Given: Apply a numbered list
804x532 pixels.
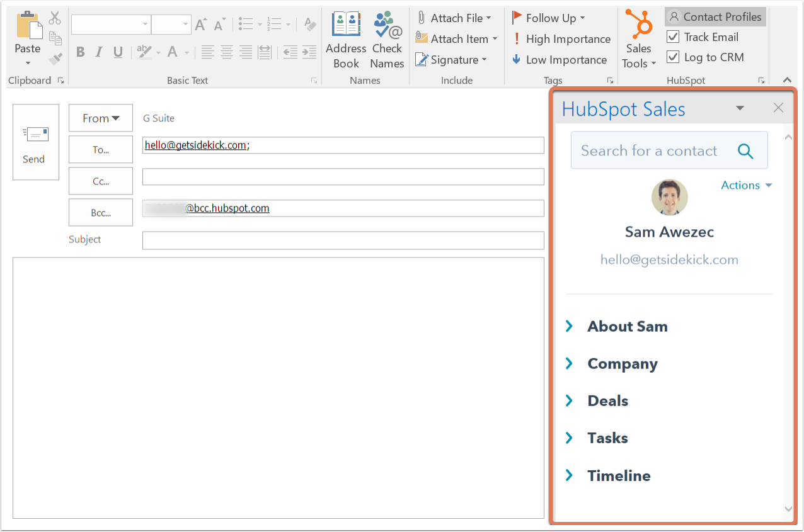Looking at the screenshot, I should (273, 25).
